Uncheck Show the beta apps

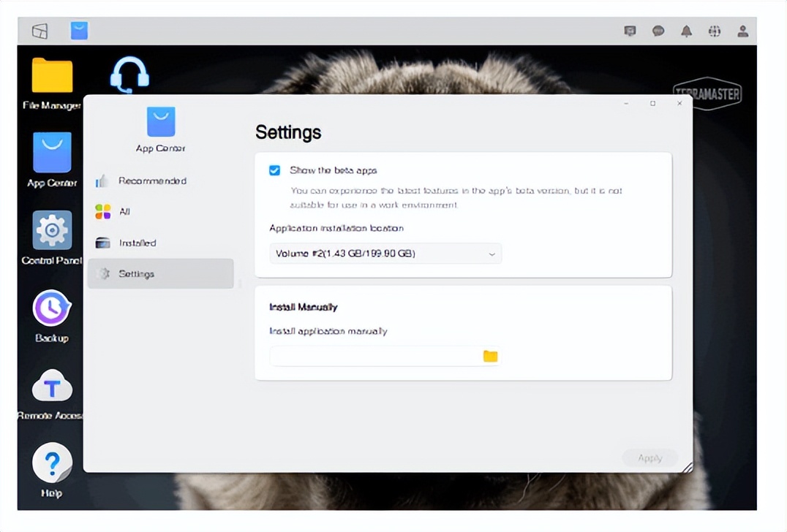click(275, 170)
